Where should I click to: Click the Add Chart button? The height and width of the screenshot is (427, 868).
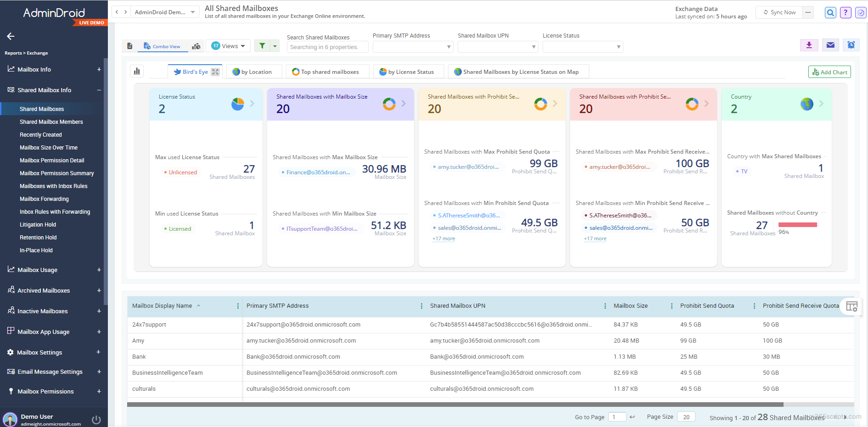click(829, 72)
